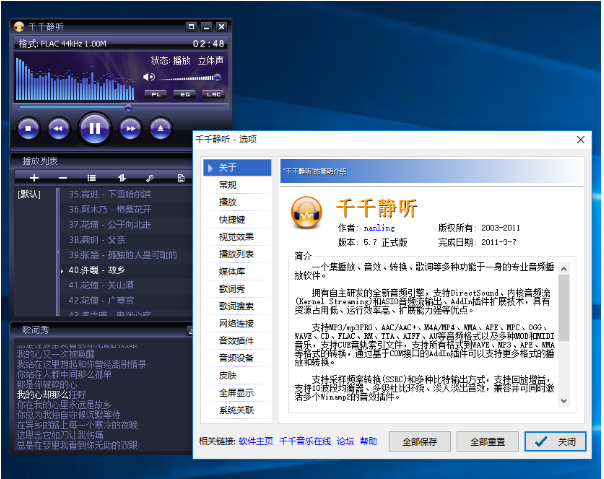Click the song progress seek bar
Image resolution: width=604 pixels, height=479 pixels.
pyautogui.click(x=121, y=107)
